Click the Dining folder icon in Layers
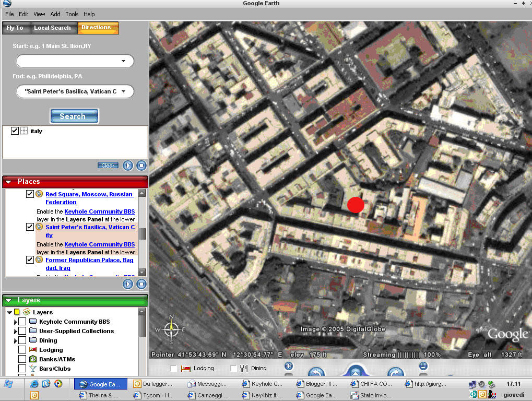532x401 pixels. tap(33, 340)
